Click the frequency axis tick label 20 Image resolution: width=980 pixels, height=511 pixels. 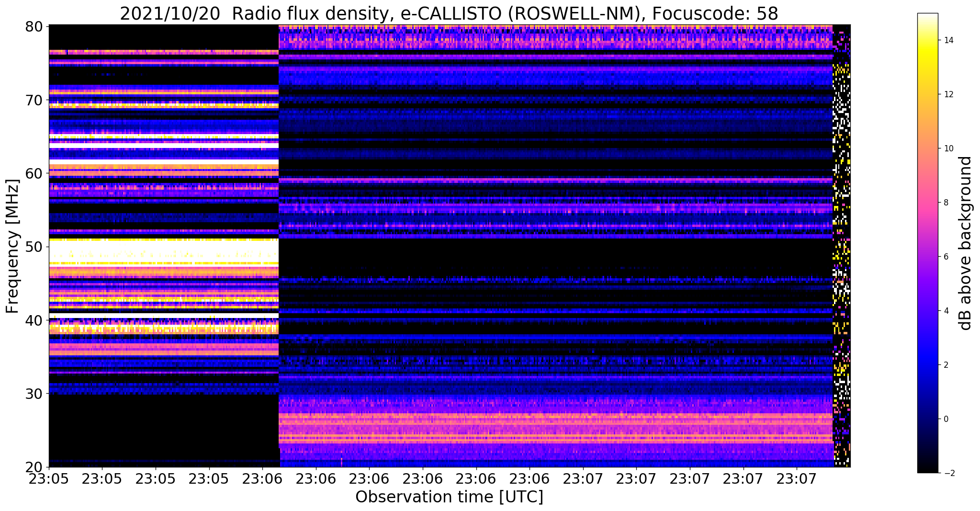point(34,467)
